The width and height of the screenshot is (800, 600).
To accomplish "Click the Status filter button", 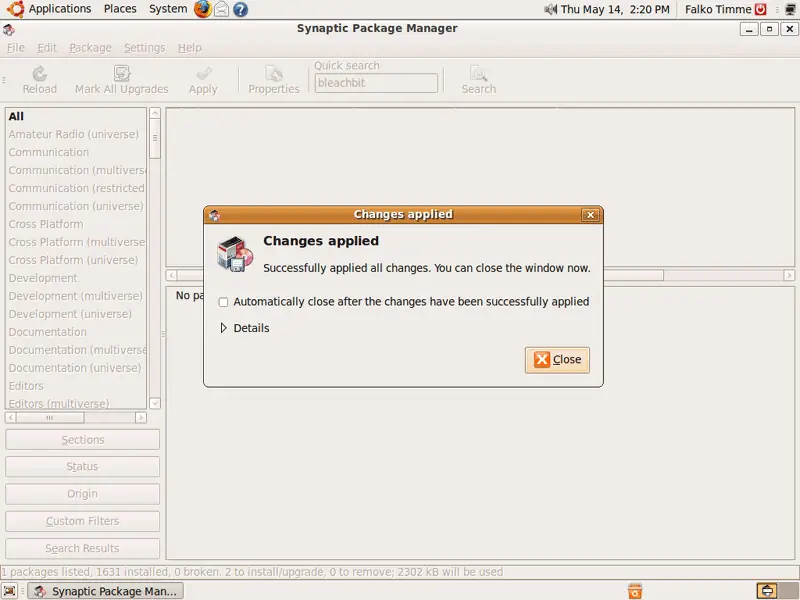I will tap(83, 466).
